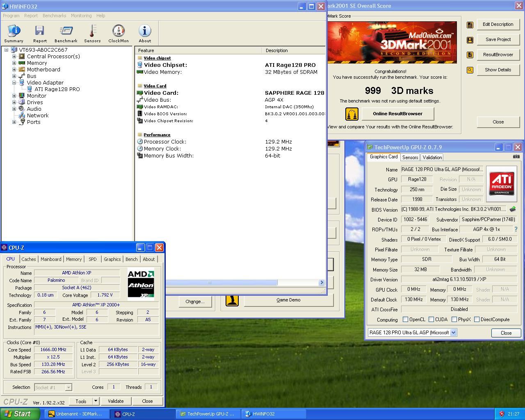Enable the OpenCL checkbox
This screenshot has height=420, width=525.
click(x=405, y=320)
